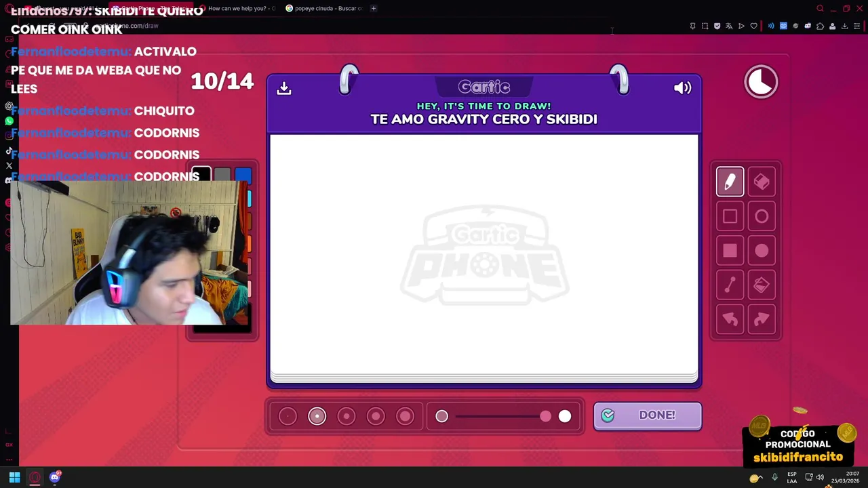The height and width of the screenshot is (488, 868).
Task: Mute game sound with the speaker icon
Action: (682, 87)
